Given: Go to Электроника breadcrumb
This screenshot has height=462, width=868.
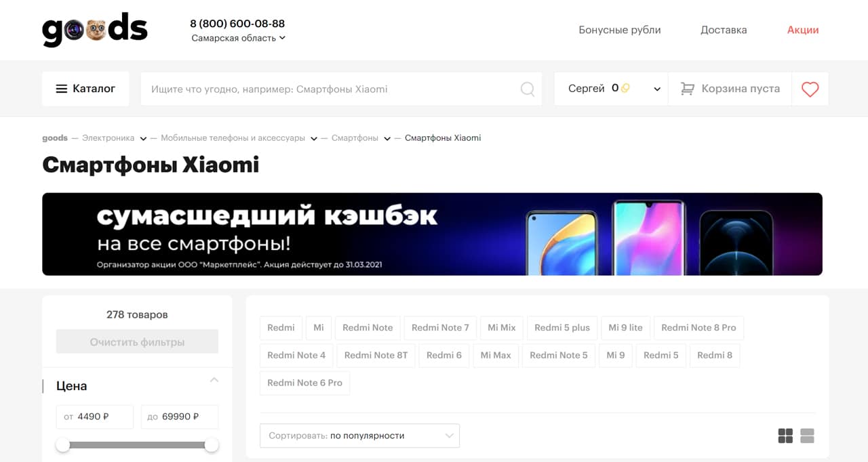Looking at the screenshot, I should [x=108, y=138].
